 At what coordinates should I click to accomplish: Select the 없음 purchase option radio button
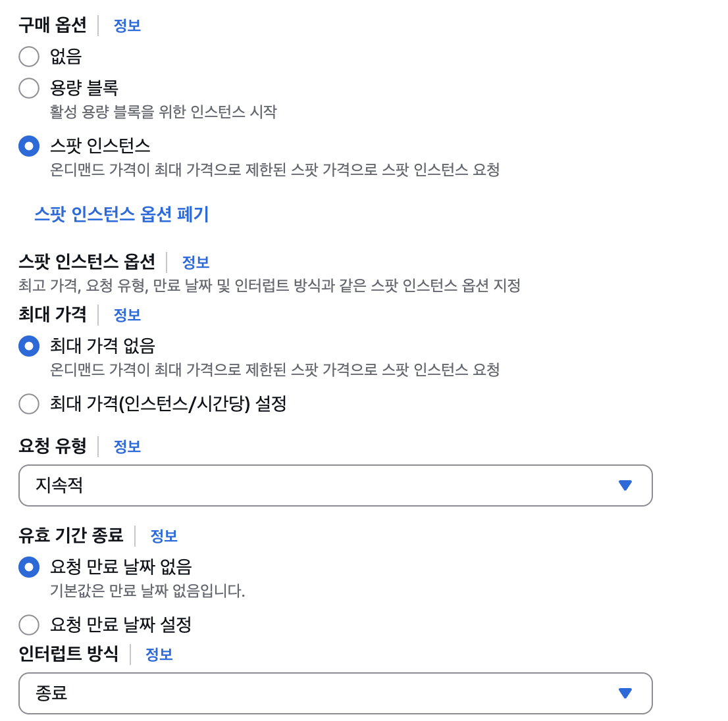tap(29, 57)
